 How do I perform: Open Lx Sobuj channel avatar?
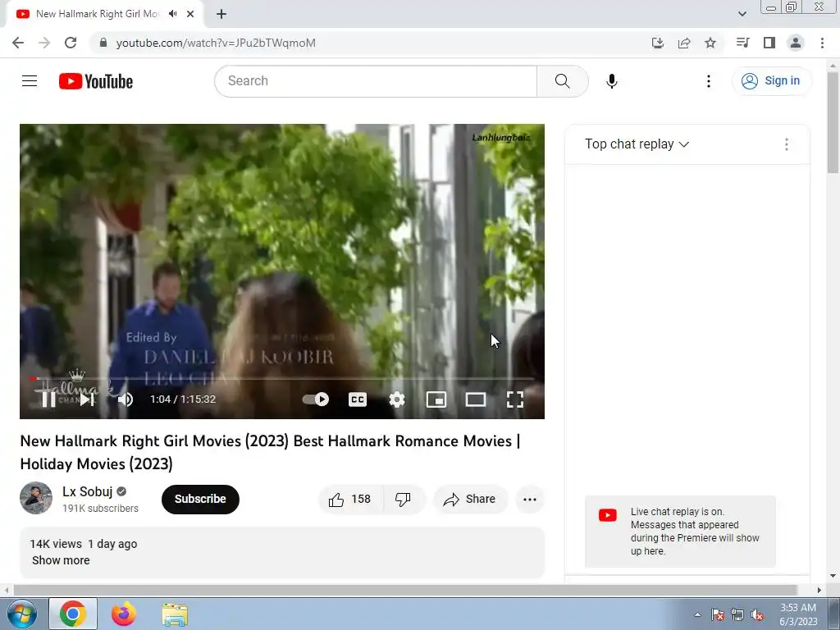click(36, 498)
